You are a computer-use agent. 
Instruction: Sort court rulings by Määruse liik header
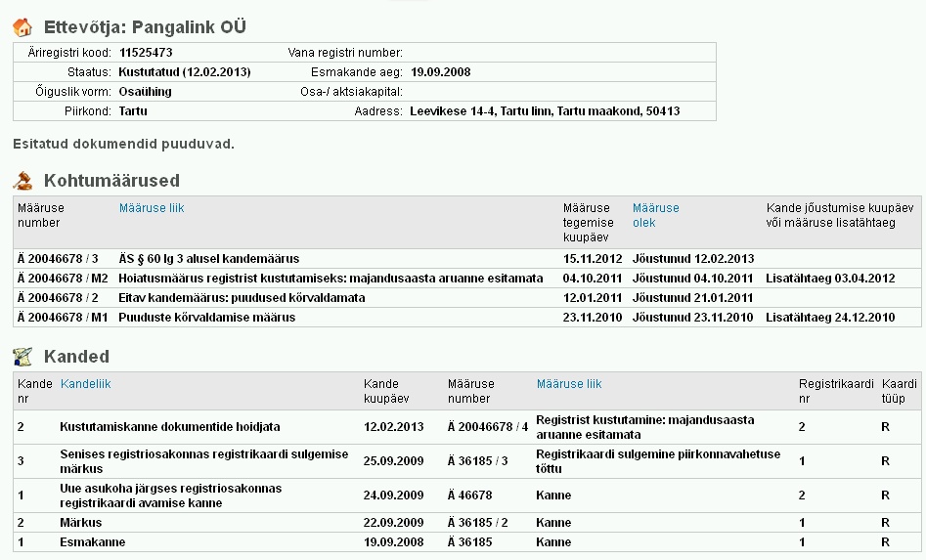(152, 208)
